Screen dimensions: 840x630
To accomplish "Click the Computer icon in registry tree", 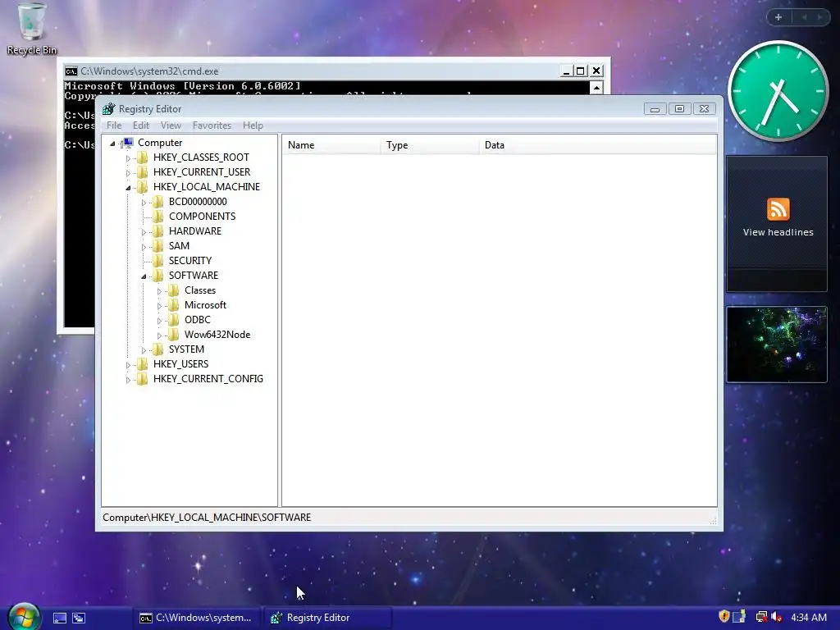I will (127, 143).
